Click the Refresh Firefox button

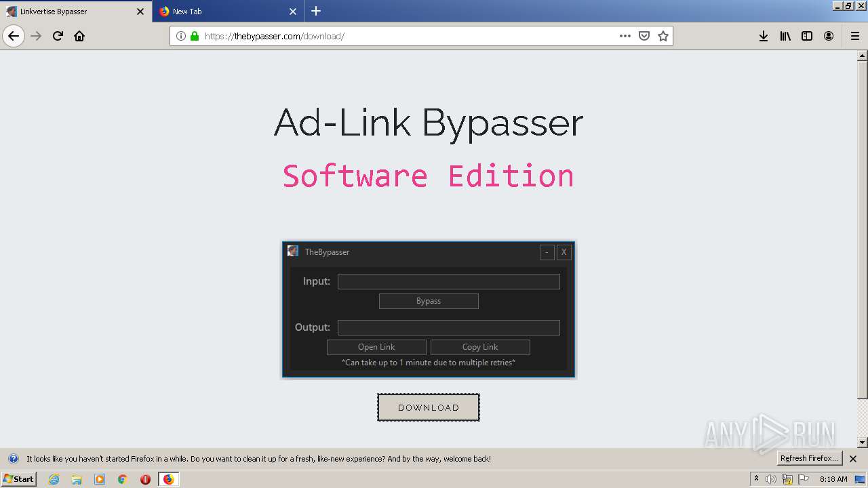[x=810, y=458]
